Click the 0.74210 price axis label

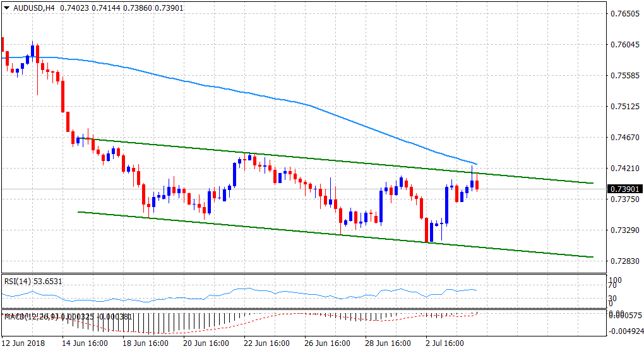[623, 169]
